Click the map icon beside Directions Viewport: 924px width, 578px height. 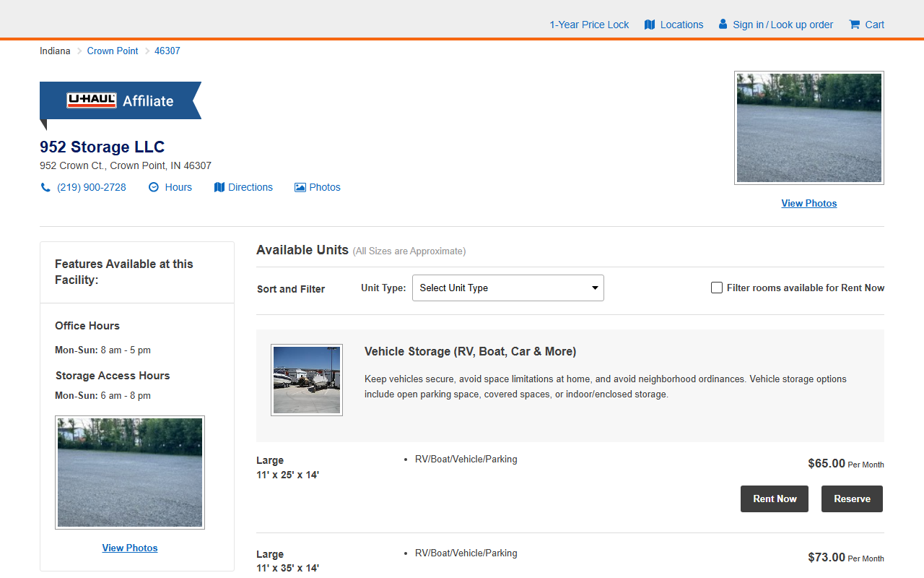tap(219, 187)
